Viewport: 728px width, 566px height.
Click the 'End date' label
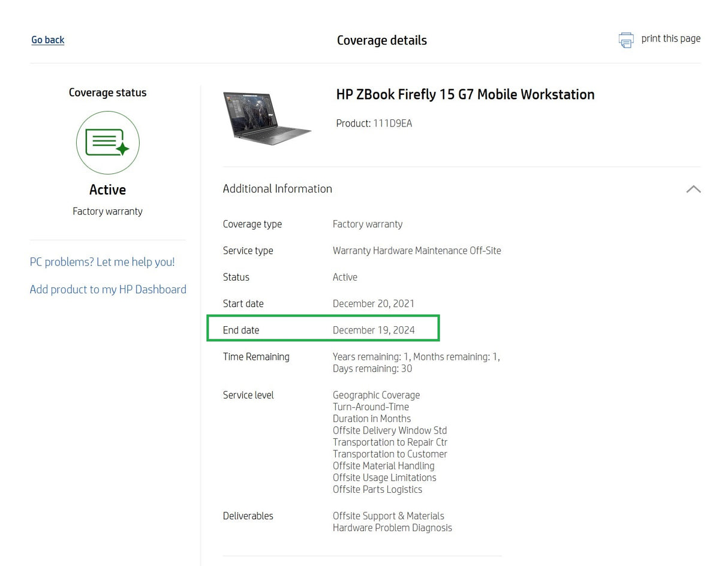click(x=241, y=330)
